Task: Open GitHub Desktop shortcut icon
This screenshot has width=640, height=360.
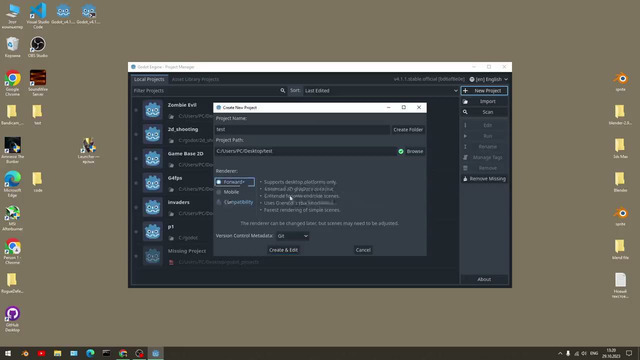Action: (x=12, y=319)
